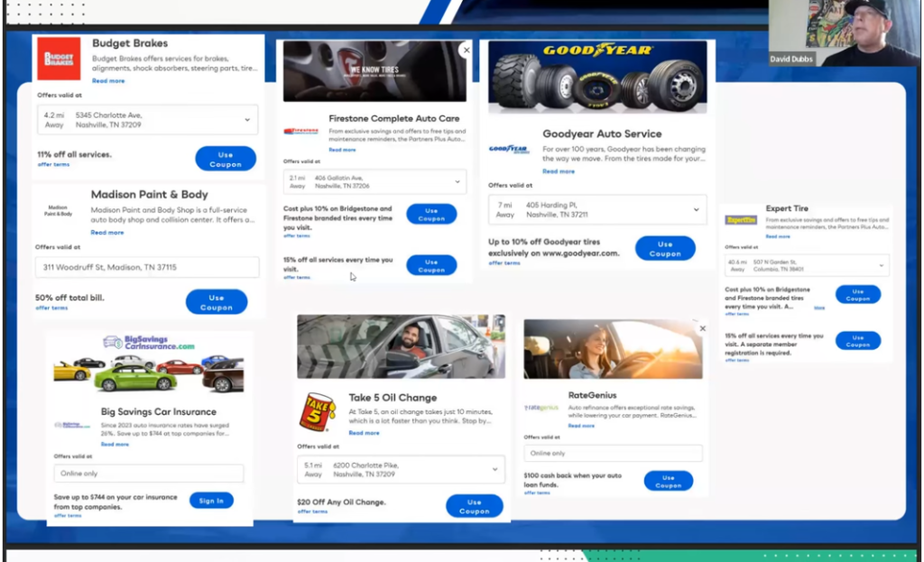Click the Goodyear Auto Service small logo
This screenshot has width=924, height=562.
[509, 150]
